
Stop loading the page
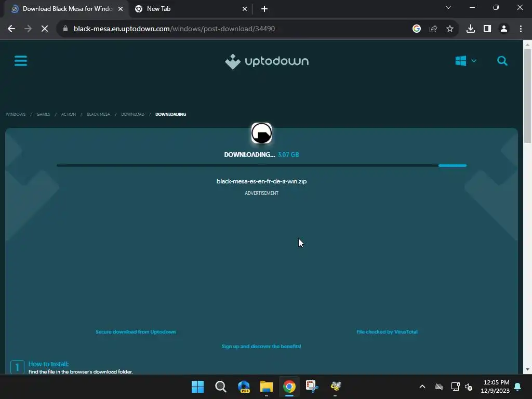click(x=45, y=29)
